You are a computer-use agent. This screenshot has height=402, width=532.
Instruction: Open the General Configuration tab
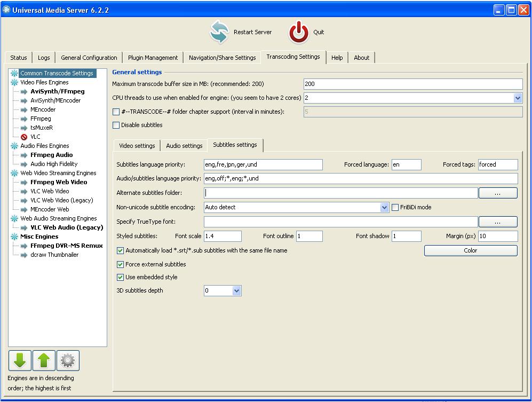(x=89, y=58)
